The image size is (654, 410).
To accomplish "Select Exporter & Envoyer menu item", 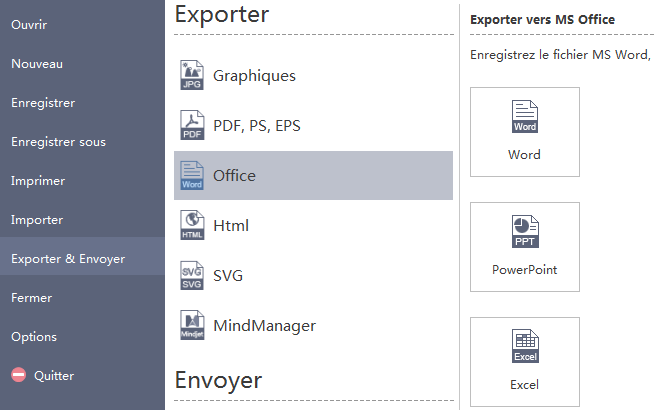I will [x=68, y=259].
